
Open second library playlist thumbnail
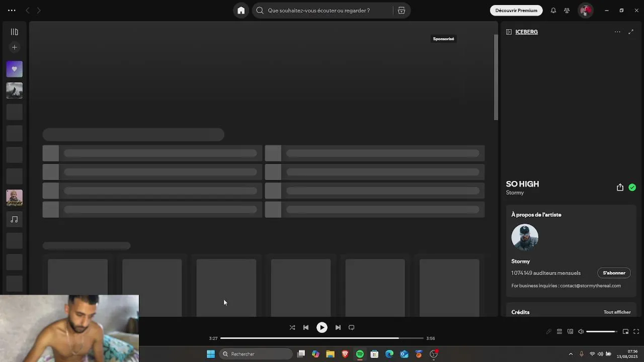(x=14, y=90)
